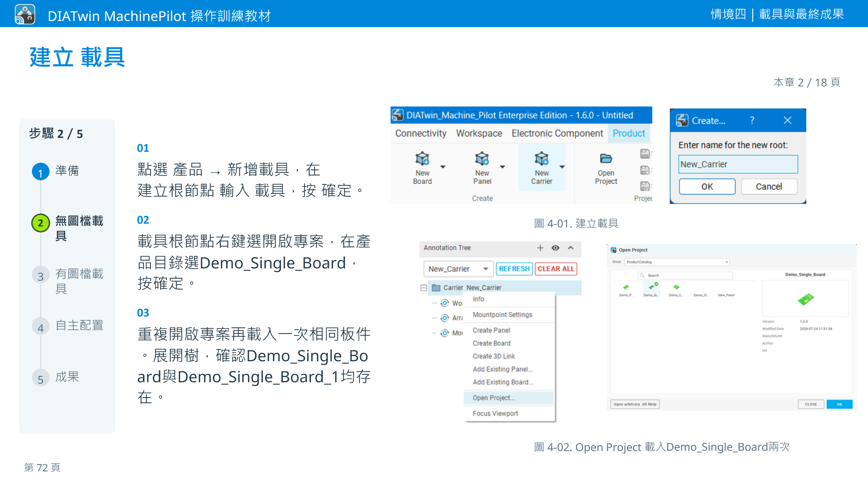The image size is (868, 488).
Task: Choose Create Panel from the context menu
Action: (509, 330)
